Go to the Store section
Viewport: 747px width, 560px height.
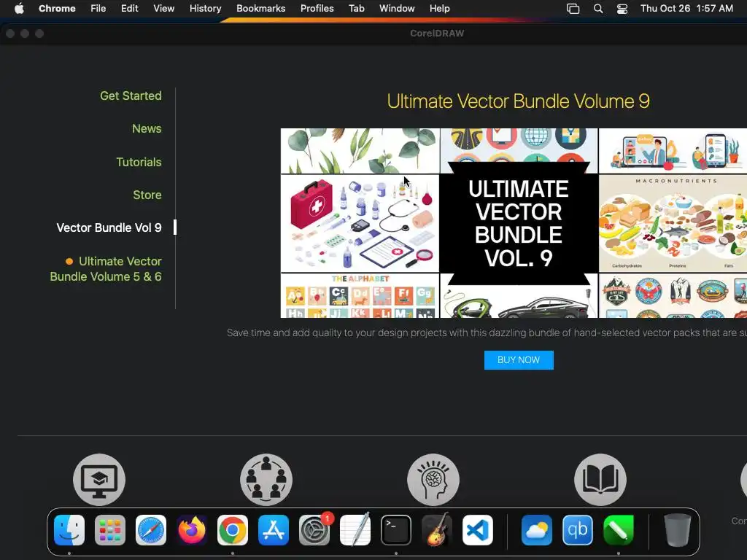click(x=147, y=195)
